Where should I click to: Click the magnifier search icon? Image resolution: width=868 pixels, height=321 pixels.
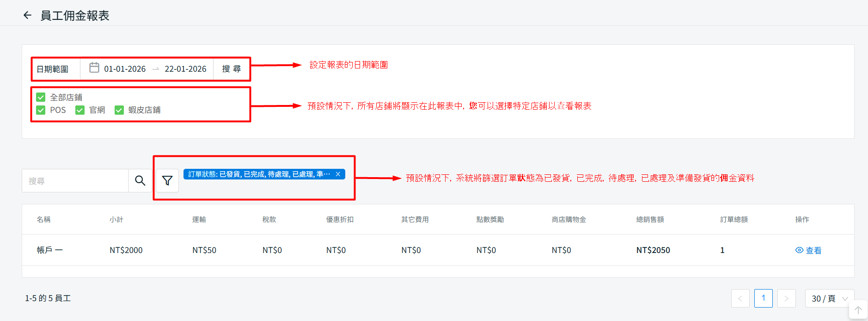pos(140,180)
